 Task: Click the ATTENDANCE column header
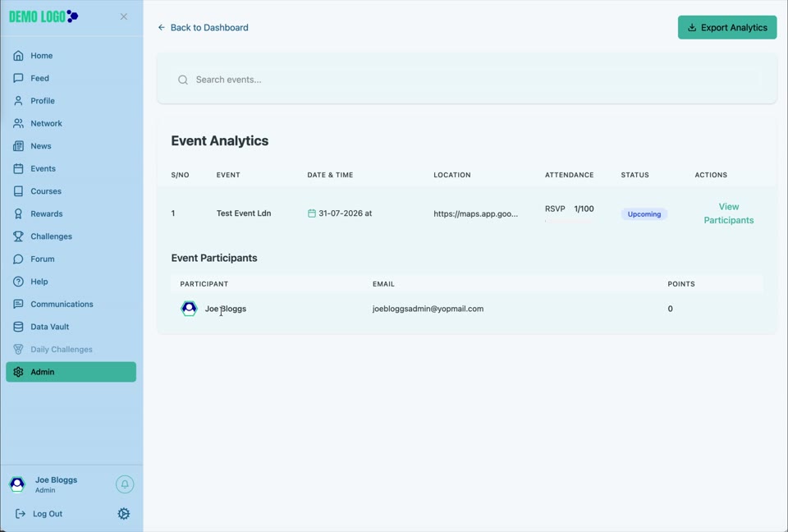coord(569,175)
